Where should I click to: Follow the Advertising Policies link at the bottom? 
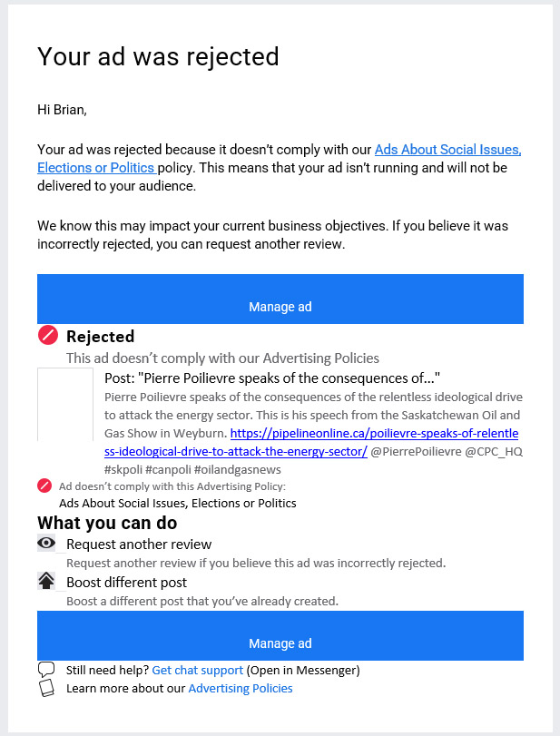[x=240, y=688]
